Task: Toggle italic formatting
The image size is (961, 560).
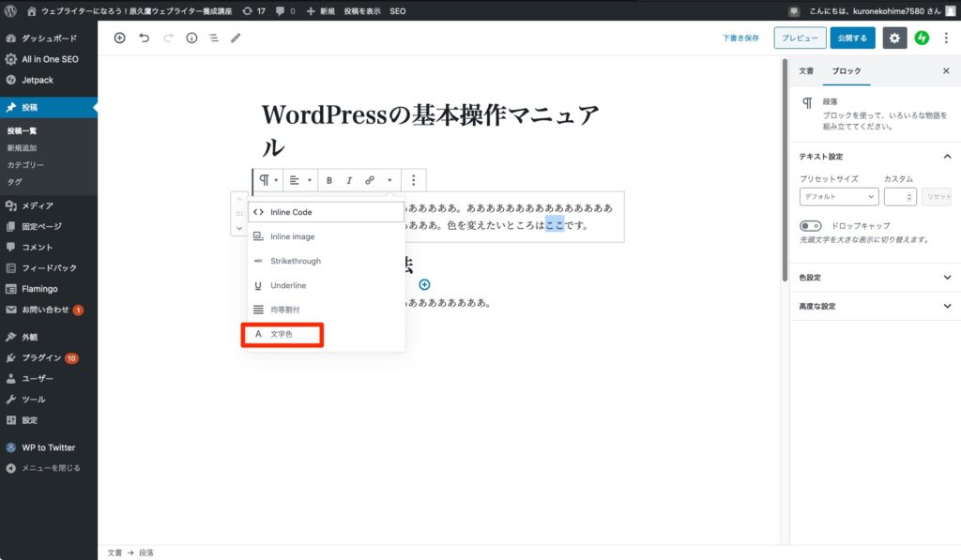Action: (x=349, y=180)
